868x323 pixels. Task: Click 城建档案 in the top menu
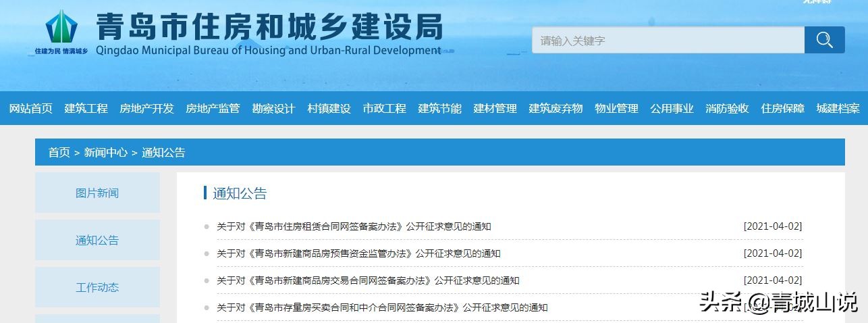click(838, 108)
